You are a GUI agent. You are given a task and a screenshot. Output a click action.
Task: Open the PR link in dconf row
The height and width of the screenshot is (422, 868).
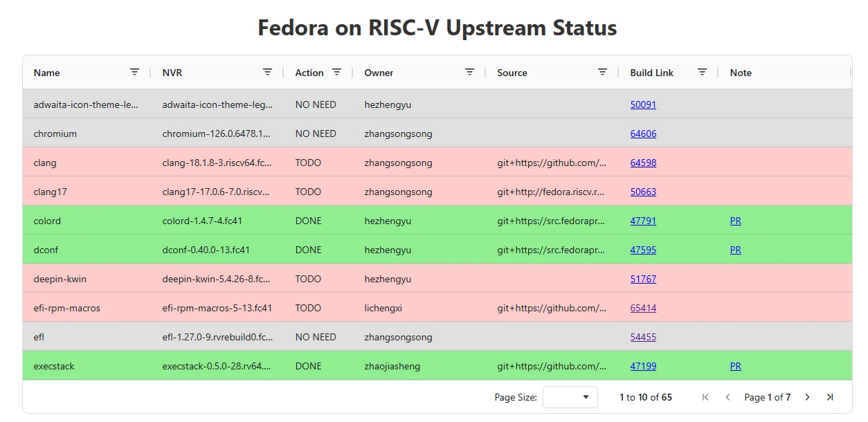735,250
